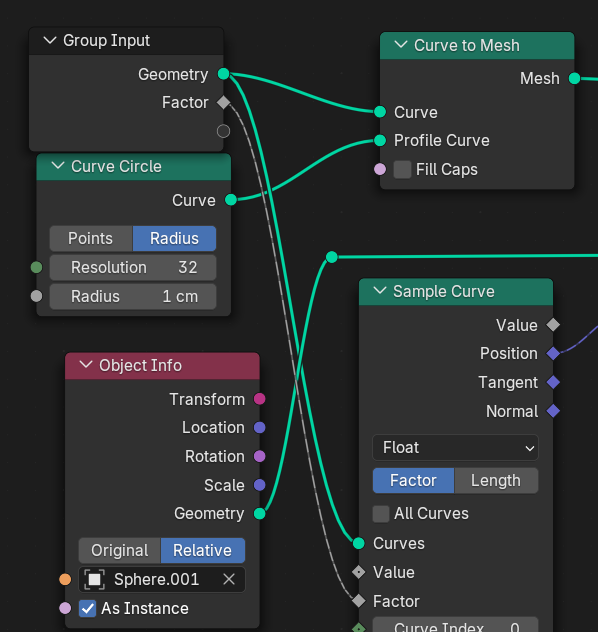Screen dimensions: 598x632
Task: Click Curve Circle Curve output socket
Action: pos(231,200)
